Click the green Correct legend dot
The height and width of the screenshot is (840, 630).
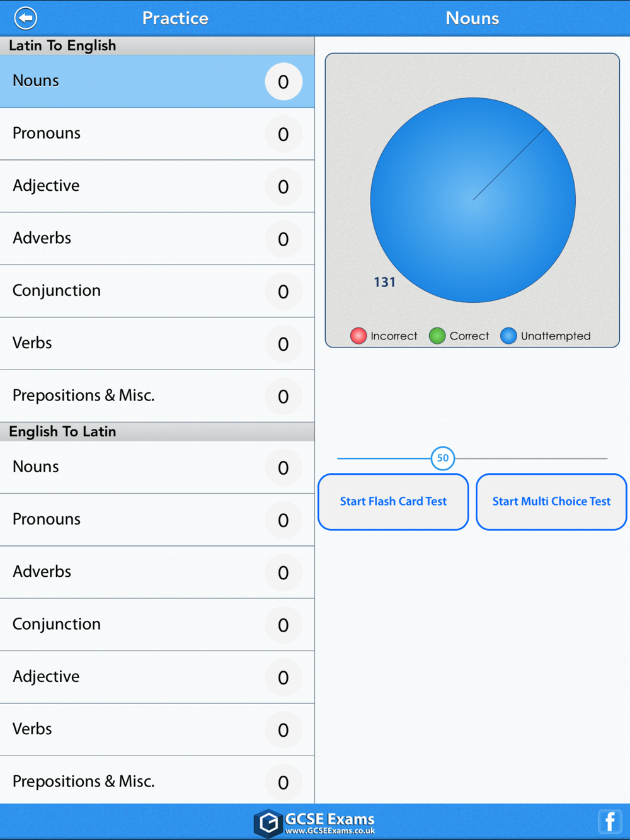(x=437, y=336)
